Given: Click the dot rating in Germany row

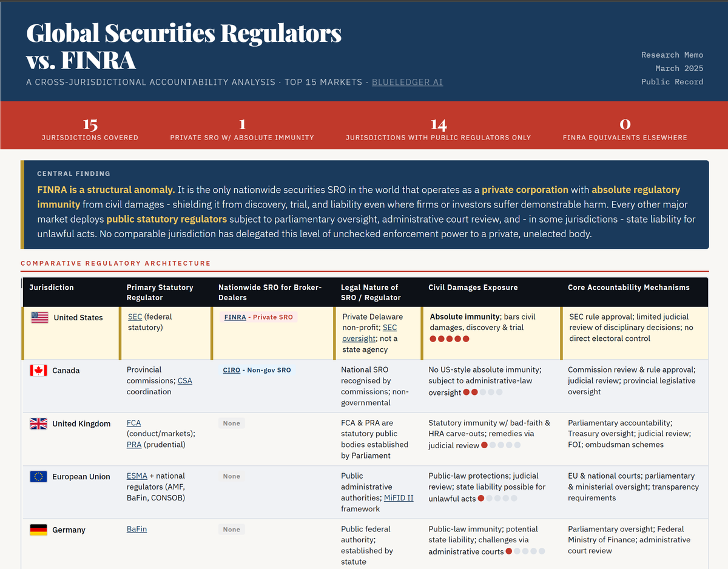Looking at the screenshot, I should point(525,551).
